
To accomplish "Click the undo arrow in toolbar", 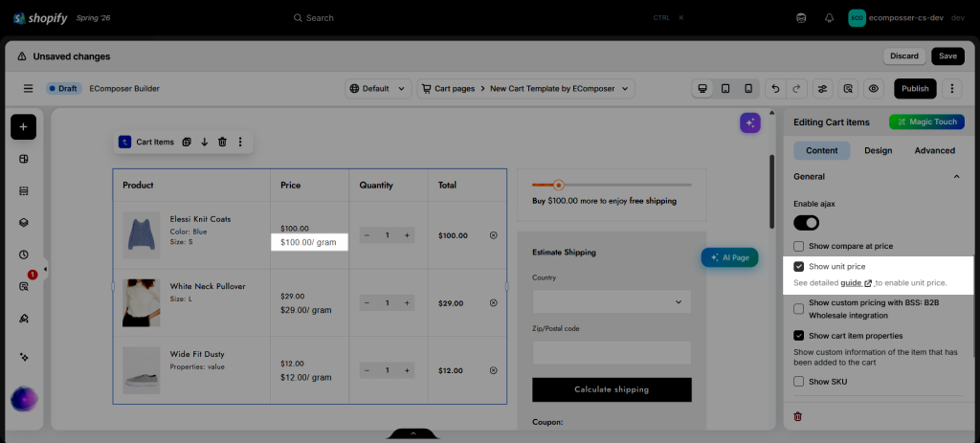I will click(775, 89).
